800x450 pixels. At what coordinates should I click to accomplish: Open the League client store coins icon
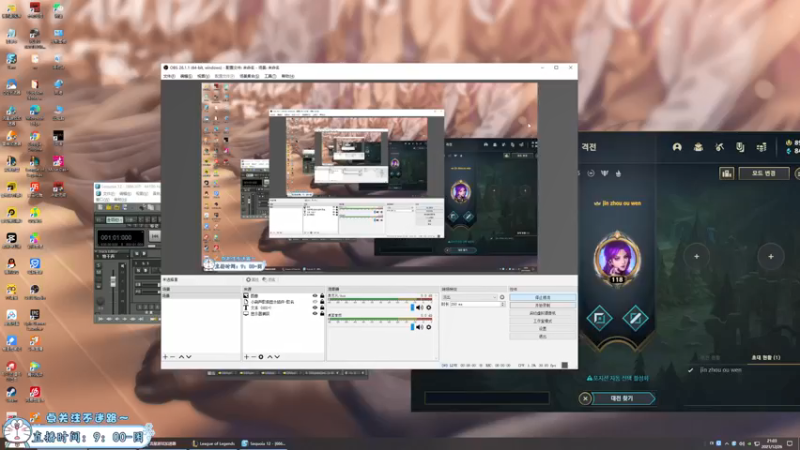click(761, 147)
